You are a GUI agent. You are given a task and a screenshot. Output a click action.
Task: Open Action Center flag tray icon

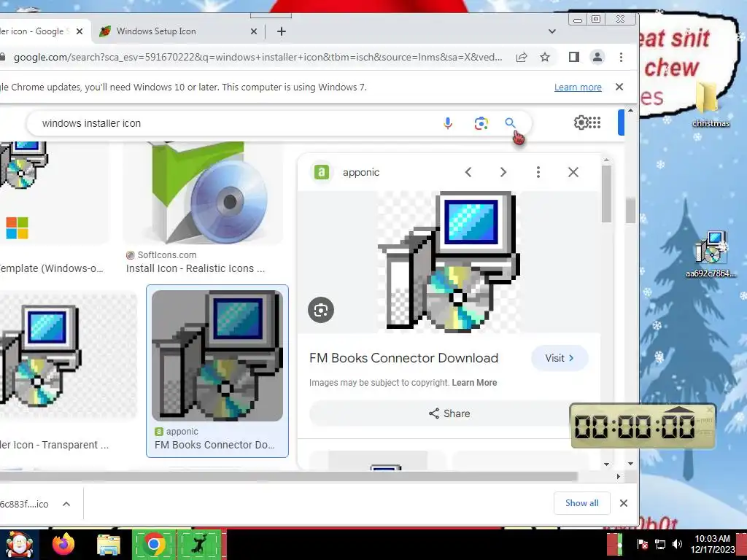click(x=643, y=544)
